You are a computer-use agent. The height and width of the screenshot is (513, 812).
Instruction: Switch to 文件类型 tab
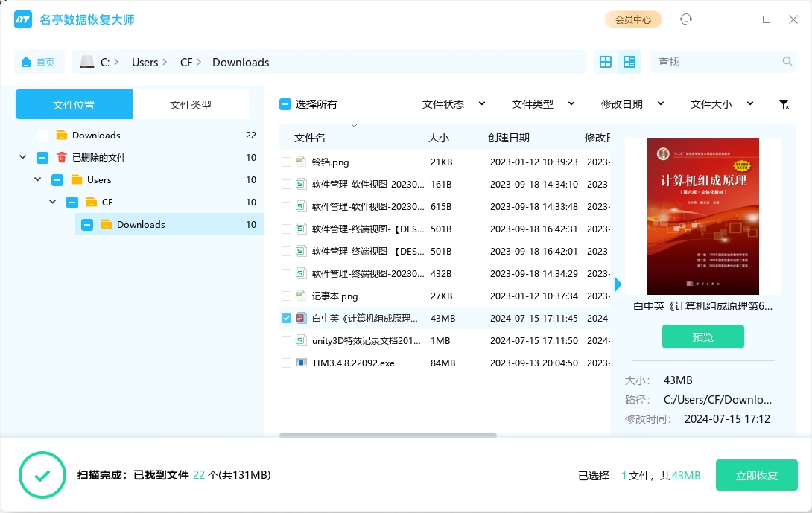click(191, 104)
